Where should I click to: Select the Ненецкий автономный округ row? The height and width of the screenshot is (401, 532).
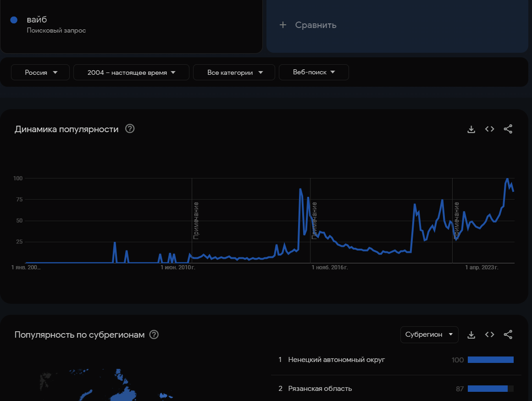[396, 360]
